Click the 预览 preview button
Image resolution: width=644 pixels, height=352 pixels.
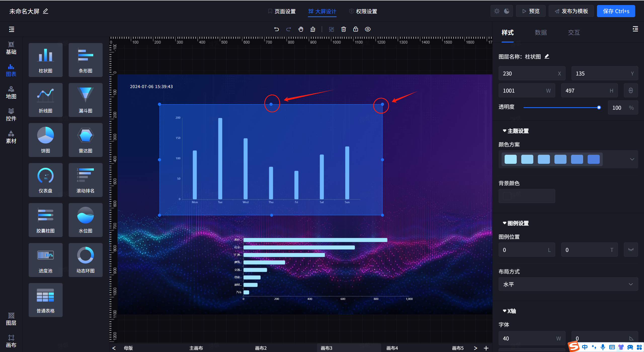531,11
